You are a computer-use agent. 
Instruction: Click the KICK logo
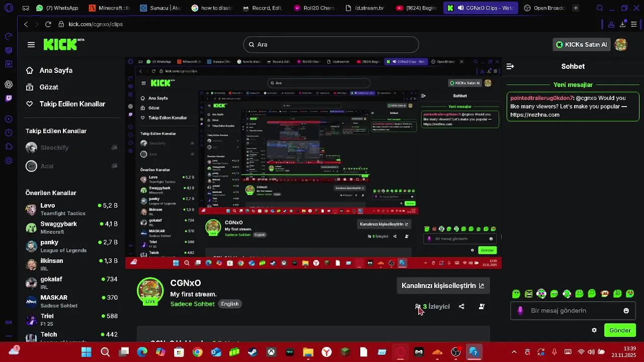63,44
